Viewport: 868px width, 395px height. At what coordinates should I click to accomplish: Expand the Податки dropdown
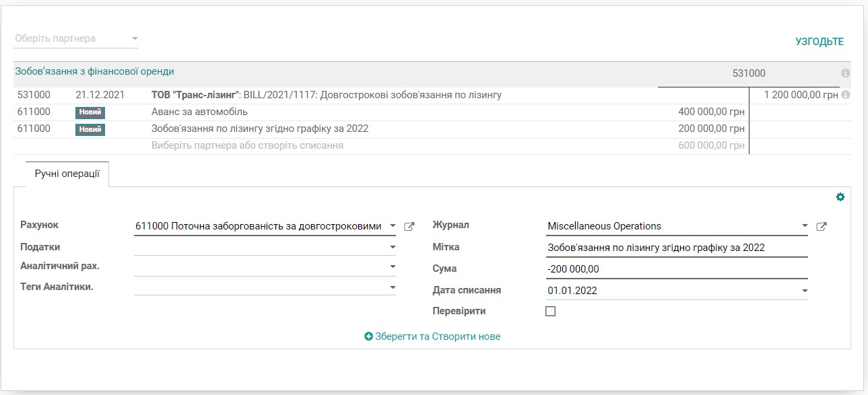[393, 247]
